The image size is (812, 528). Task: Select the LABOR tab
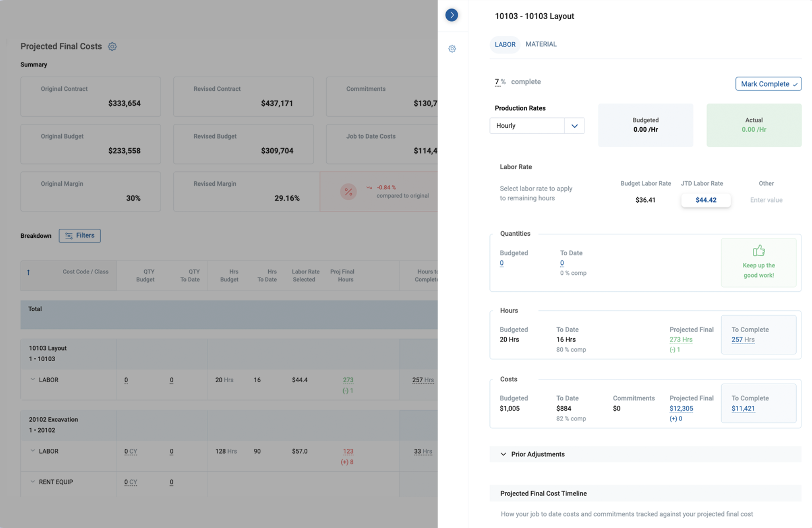(x=505, y=44)
